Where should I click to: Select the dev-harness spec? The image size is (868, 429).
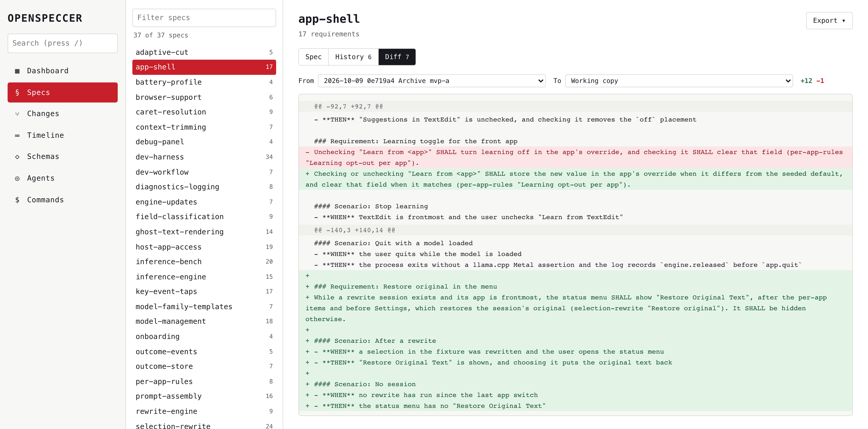click(204, 157)
